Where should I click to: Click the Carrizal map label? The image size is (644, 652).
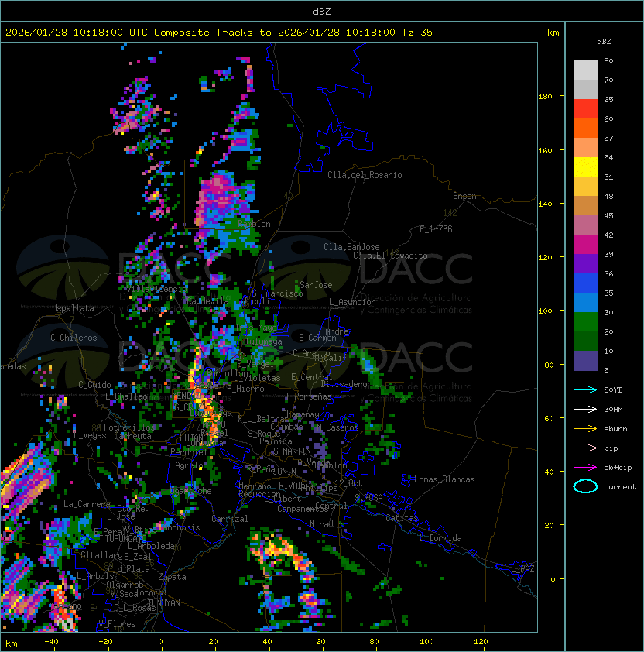(x=229, y=519)
